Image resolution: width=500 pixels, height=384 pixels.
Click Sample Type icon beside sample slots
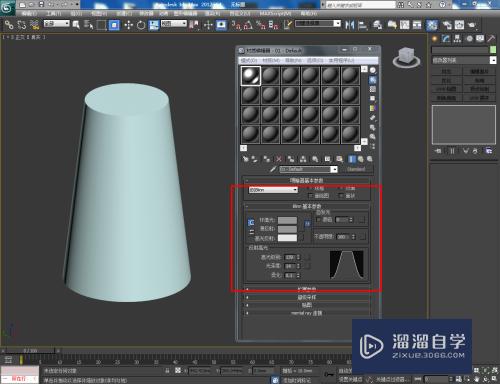[373, 70]
